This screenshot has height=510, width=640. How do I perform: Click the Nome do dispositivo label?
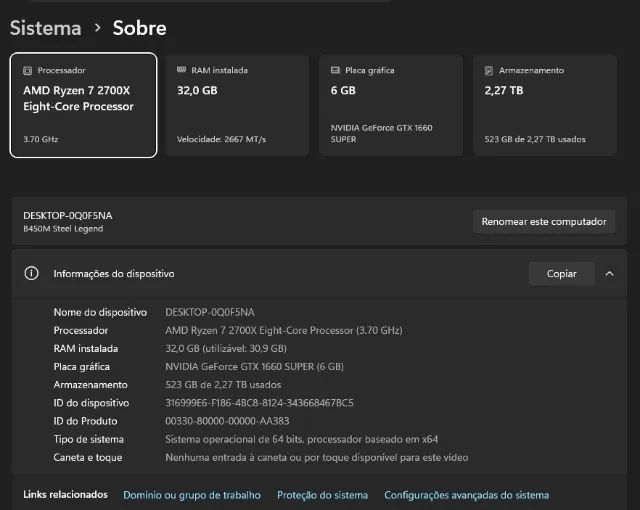100,312
